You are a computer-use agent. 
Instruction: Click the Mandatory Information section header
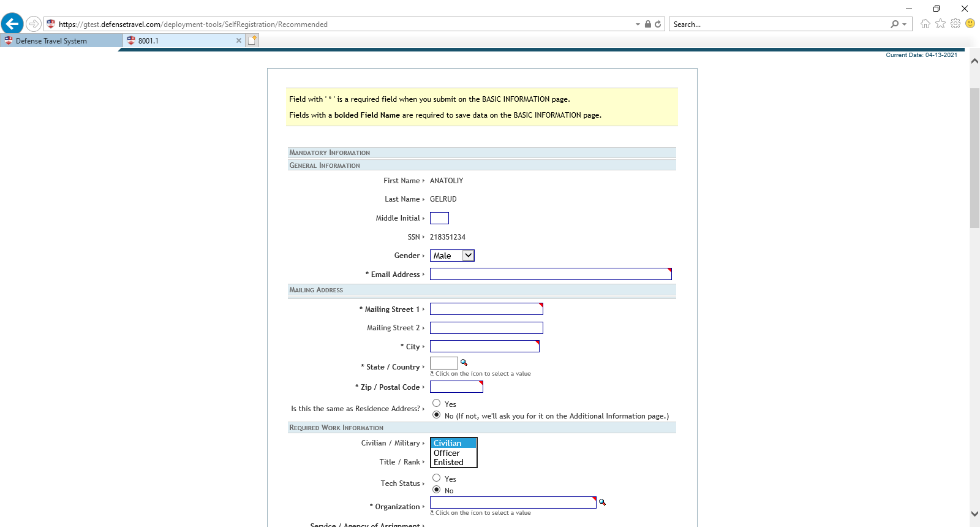coord(482,153)
